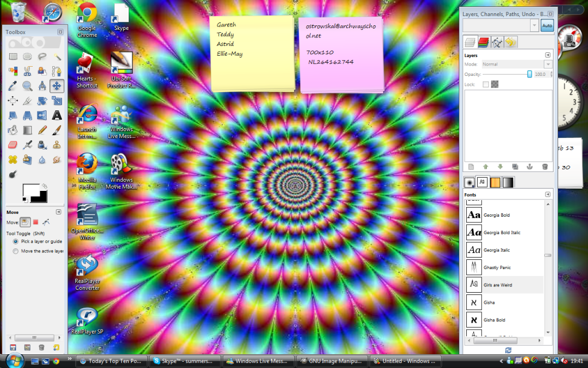The image size is (588, 368).
Task: Show hidden taskbar quick launch items
Action: coord(69,358)
